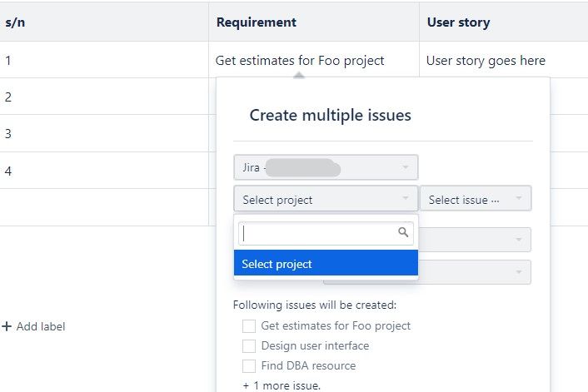This screenshot has height=392, width=588.
Task: Check the 'Find DBA resource' checkbox
Action: tap(249, 365)
